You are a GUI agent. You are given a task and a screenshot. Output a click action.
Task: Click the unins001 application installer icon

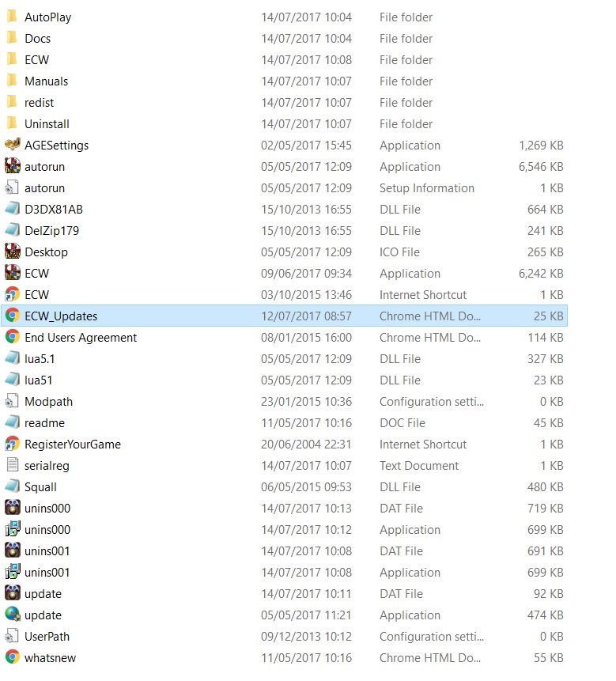click(12, 572)
